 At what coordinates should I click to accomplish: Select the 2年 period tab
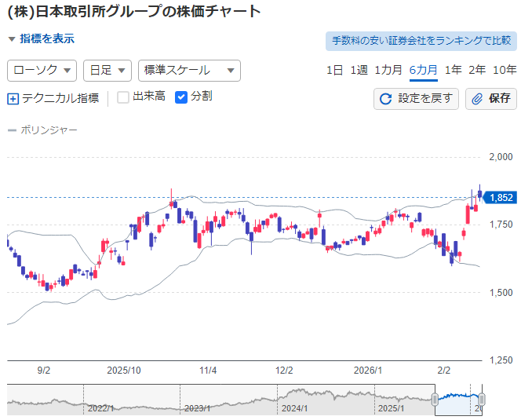(477, 70)
